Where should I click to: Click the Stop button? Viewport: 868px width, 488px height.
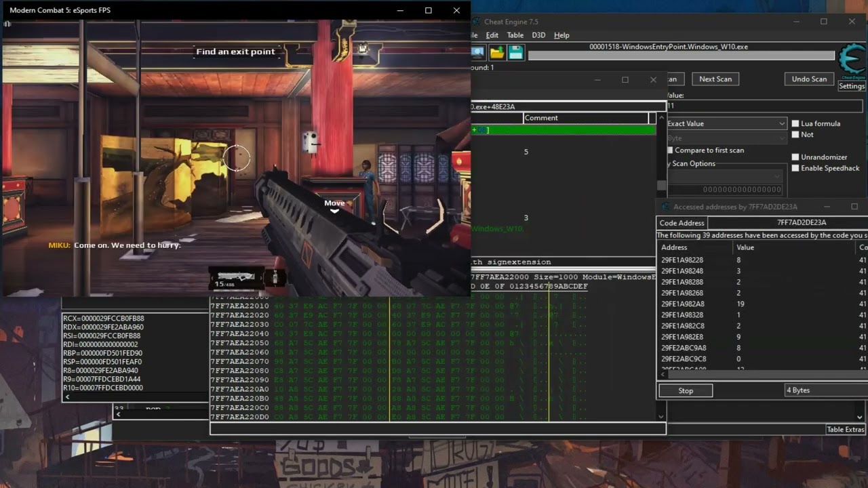point(686,390)
